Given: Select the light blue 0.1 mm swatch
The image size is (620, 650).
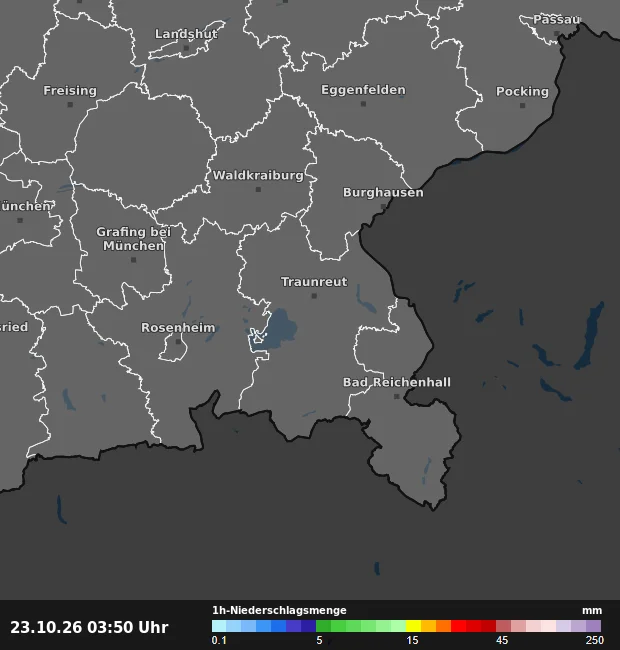Looking at the screenshot, I should click(219, 626).
